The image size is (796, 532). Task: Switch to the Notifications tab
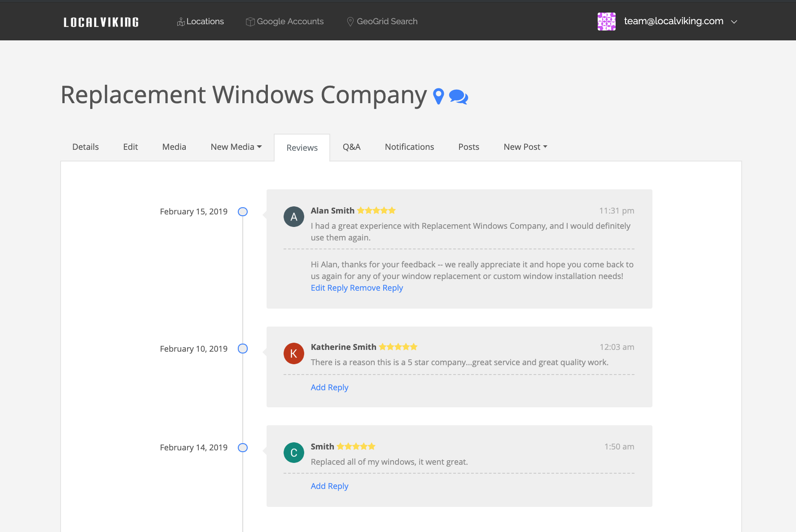409,147
